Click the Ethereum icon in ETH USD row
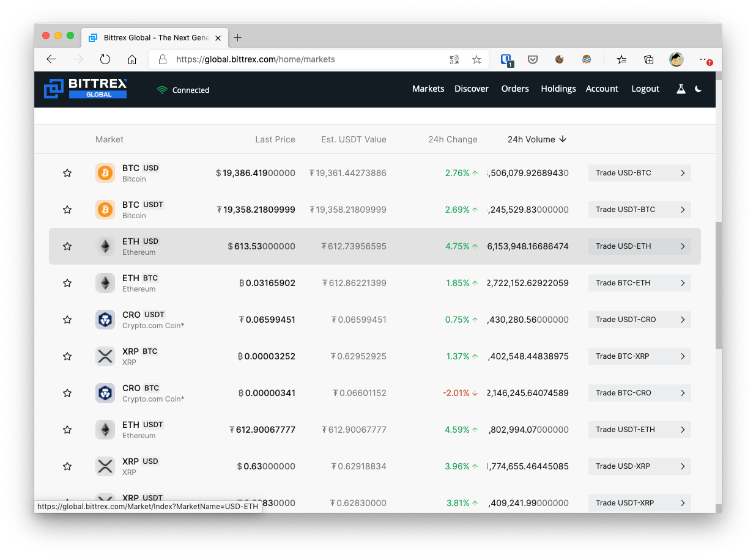Viewport: 756px width, 558px height. (x=105, y=246)
